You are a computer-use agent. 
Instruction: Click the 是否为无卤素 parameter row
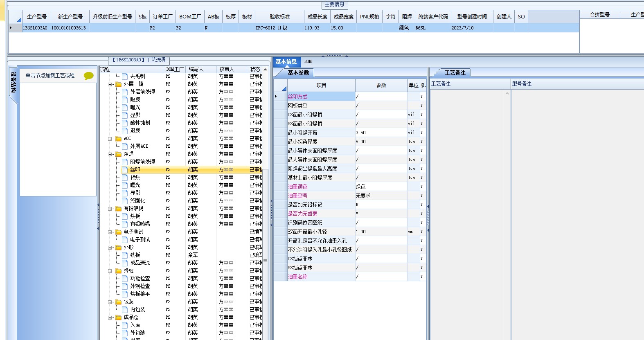tap(350, 214)
